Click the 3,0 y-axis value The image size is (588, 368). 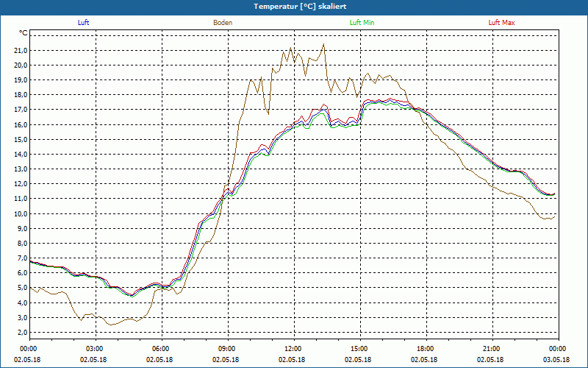tap(22, 317)
